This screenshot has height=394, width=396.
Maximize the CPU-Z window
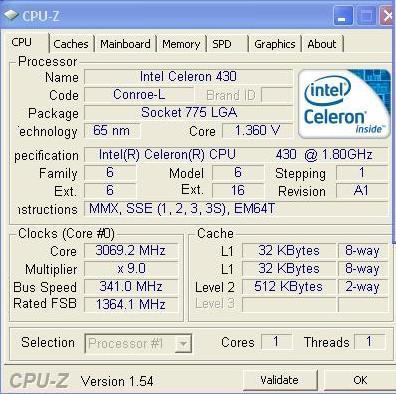367,15
